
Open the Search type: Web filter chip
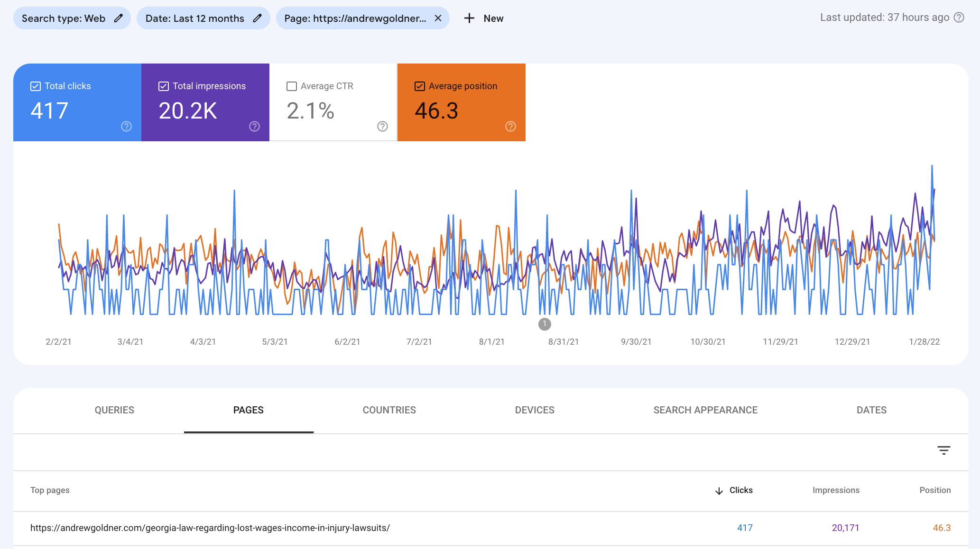(x=72, y=18)
